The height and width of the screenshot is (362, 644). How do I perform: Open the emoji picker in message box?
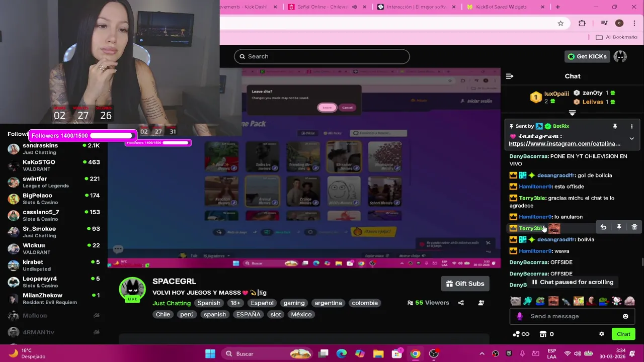pos(625,316)
